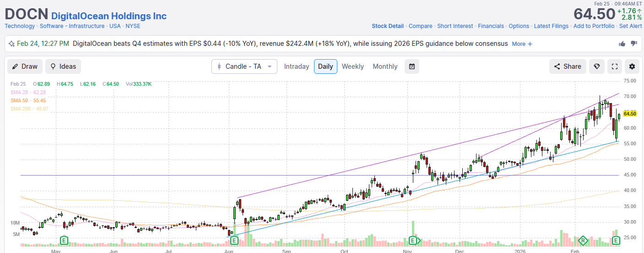Viewport: 644px width, 253px height.
Task: View Latest Filings
Action: click(551, 26)
